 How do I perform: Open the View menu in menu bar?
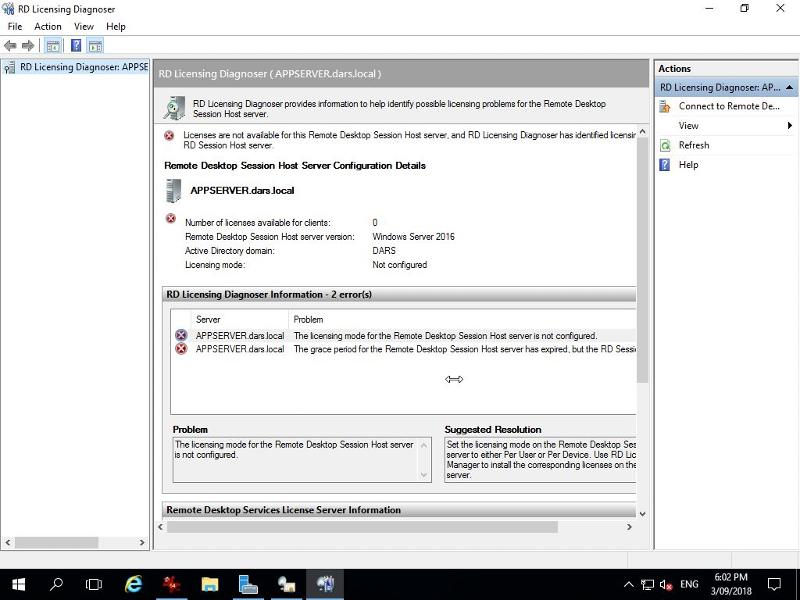84,27
